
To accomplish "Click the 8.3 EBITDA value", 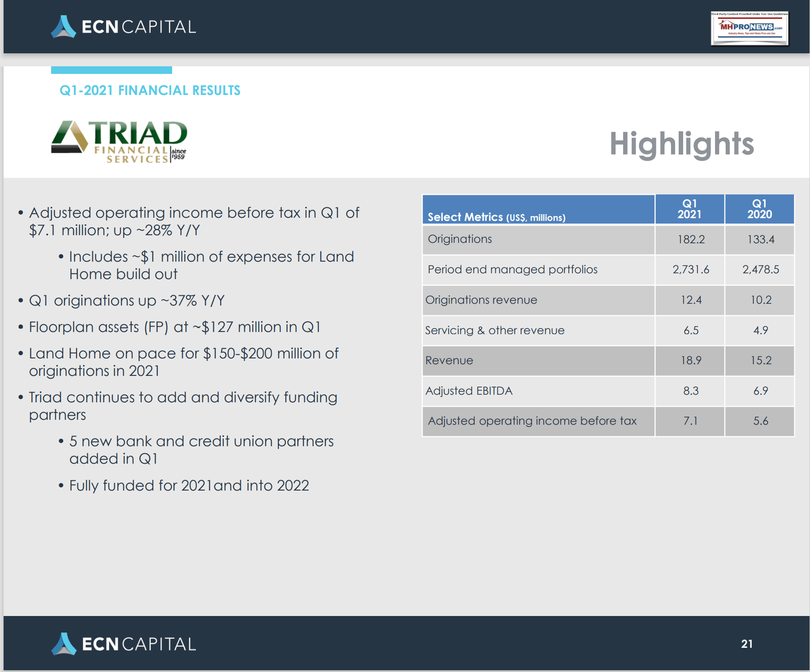I will 691,391.
